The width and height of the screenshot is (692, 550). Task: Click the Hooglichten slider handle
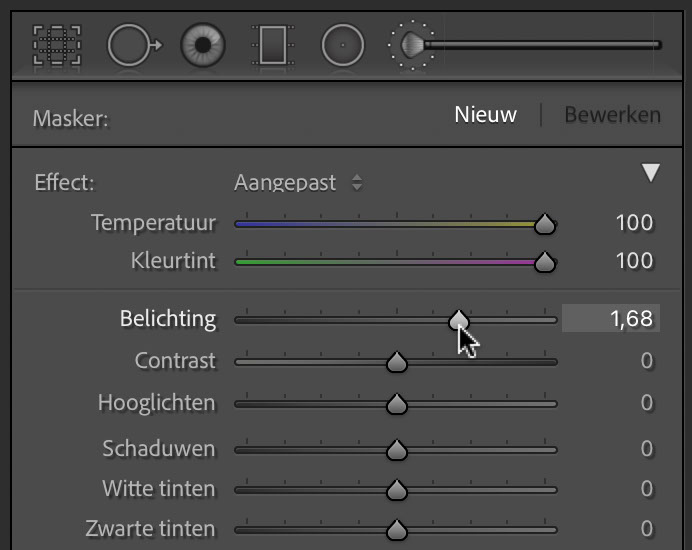[x=397, y=404]
